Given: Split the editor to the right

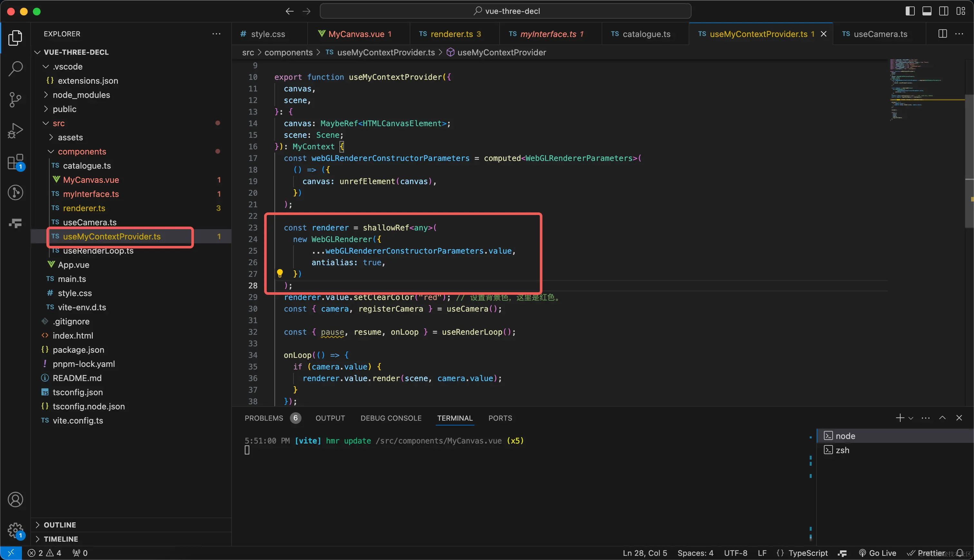Looking at the screenshot, I should [x=942, y=34].
